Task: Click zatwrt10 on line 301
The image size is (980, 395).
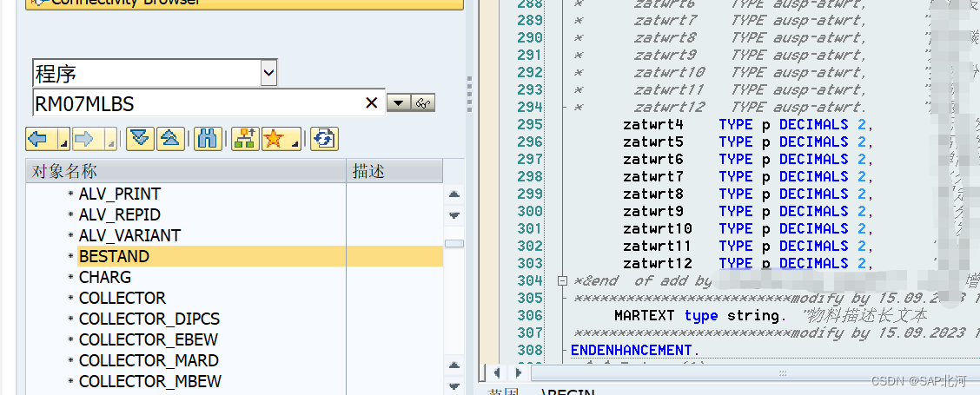Action: click(x=658, y=228)
